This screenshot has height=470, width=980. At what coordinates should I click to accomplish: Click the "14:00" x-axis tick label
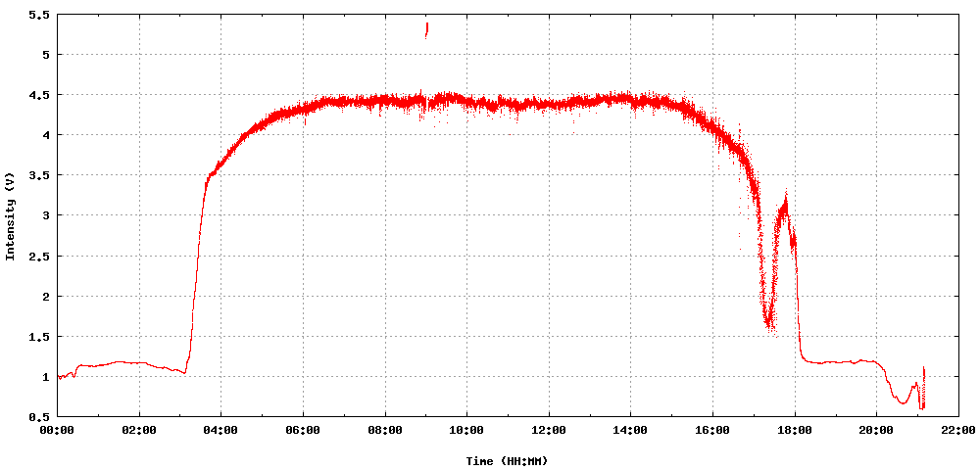pos(630,430)
